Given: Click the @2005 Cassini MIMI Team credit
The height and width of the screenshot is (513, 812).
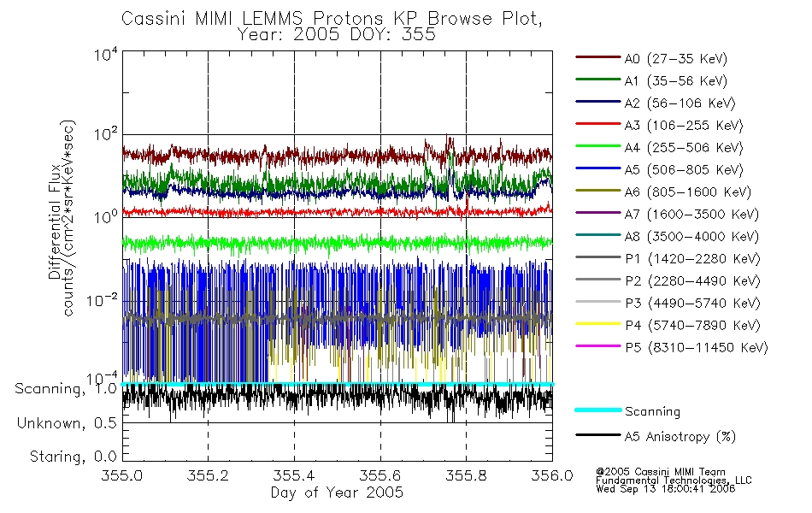Looking at the screenshot, I should (x=661, y=472).
